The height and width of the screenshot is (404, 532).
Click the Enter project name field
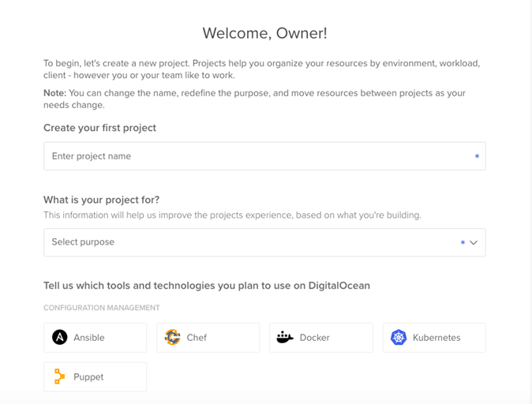pos(264,156)
